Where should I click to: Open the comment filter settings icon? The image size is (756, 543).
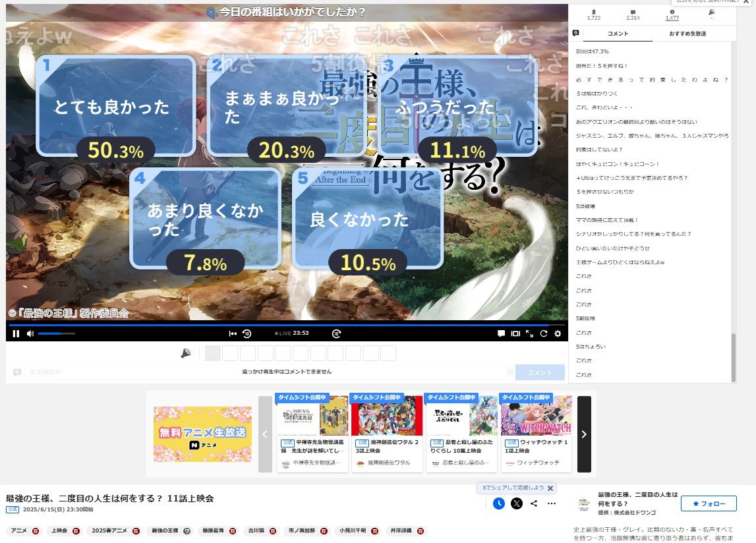(x=575, y=33)
